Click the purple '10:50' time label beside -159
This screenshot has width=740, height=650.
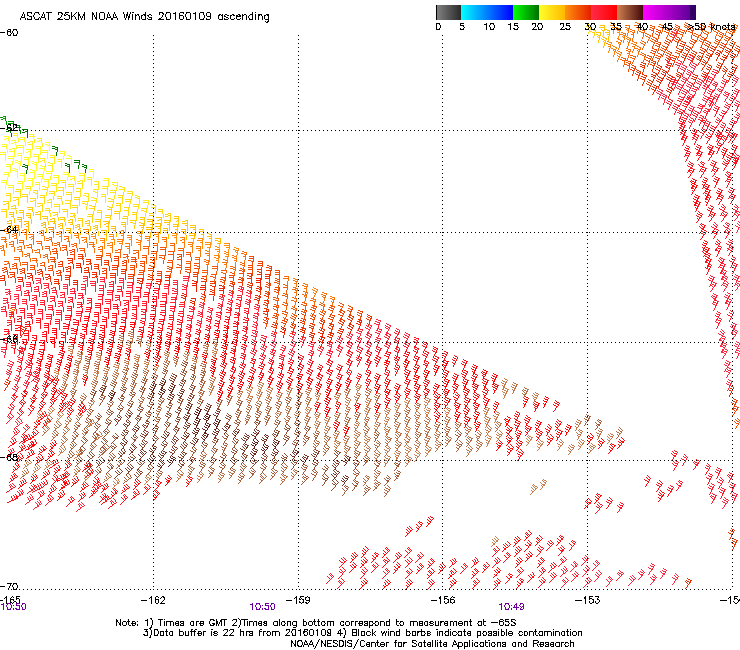coord(262,607)
